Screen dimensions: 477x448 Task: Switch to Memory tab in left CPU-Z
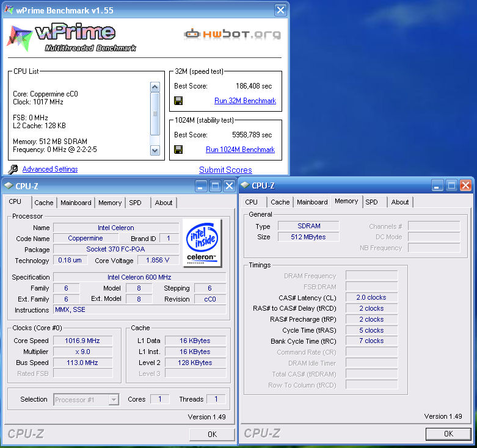pos(110,203)
